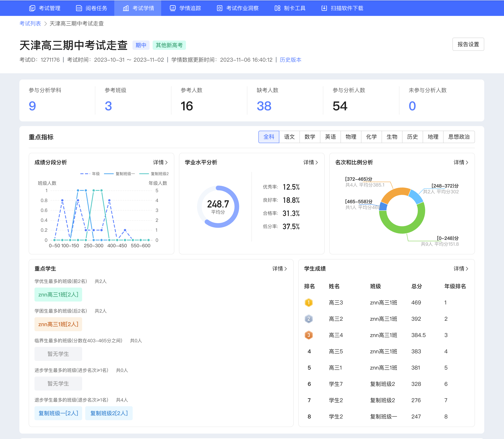This screenshot has height=439, width=504.
Task: Click the green znn高三1班[2人] tag
Action: (58, 295)
